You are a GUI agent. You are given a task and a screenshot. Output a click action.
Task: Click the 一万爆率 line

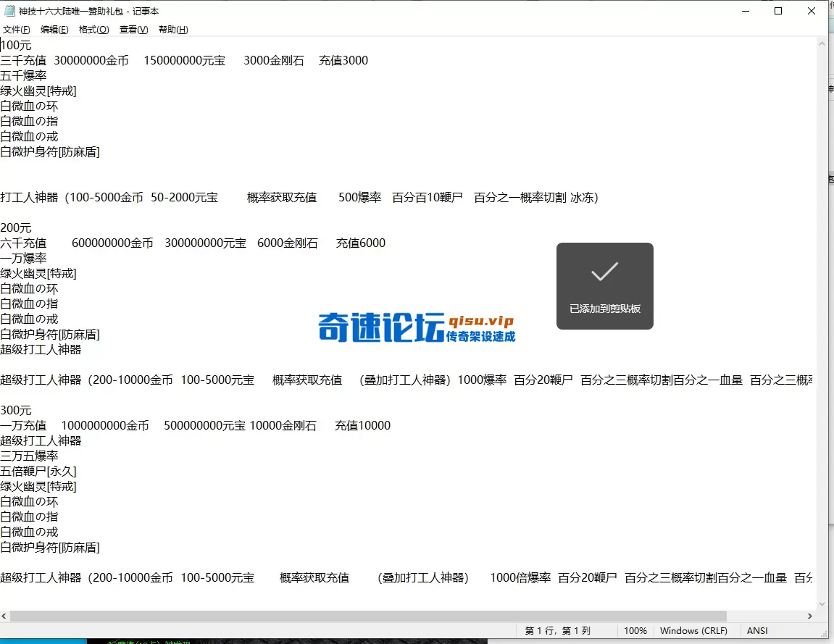pyautogui.click(x=23, y=258)
